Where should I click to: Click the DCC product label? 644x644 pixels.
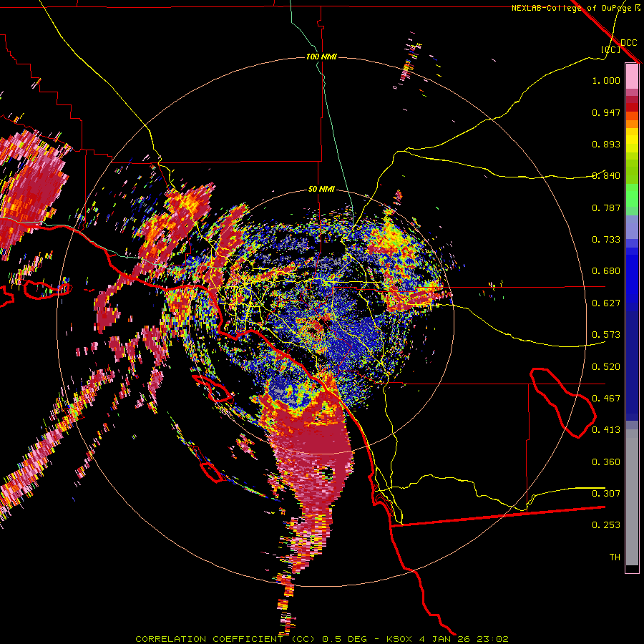pyautogui.click(x=628, y=43)
